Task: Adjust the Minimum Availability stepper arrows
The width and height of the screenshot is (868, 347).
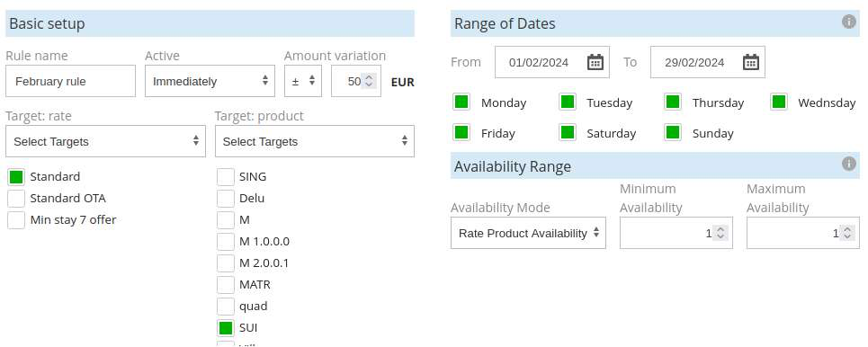Action: click(720, 233)
